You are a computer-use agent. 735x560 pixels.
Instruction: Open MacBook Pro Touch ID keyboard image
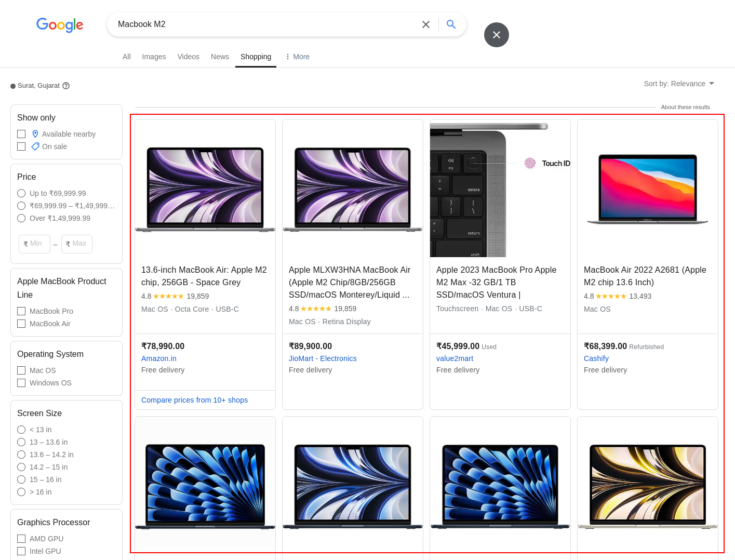[500, 190]
